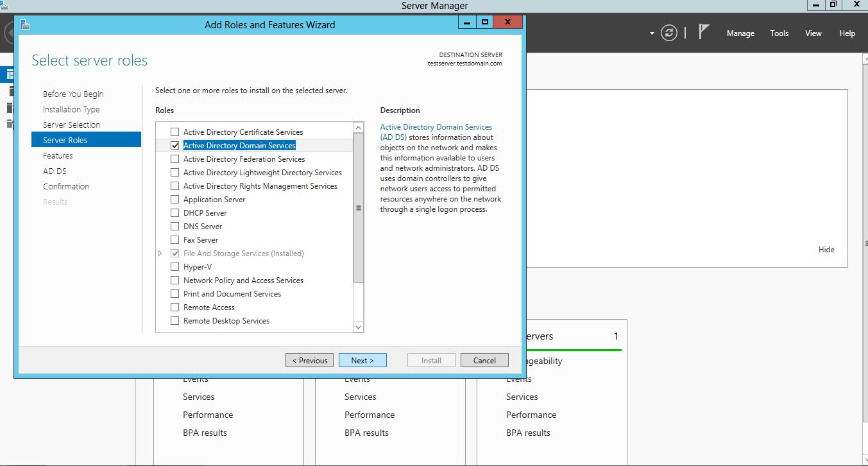The width and height of the screenshot is (868, 466).
Task: Go to the Features step
Action: click(x=58, y=155)
